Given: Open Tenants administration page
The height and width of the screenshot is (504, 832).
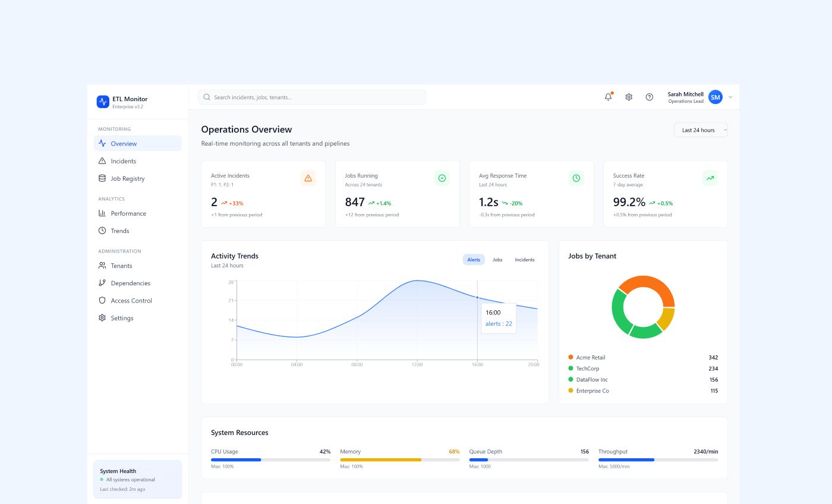Looking at the screenshot, I should pyautogui.click(x=137, y=266).
